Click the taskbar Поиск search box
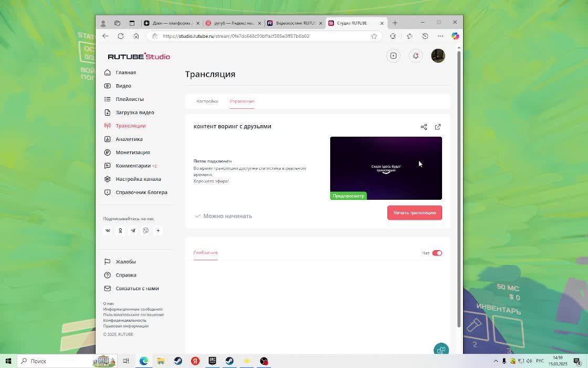 pyautogui.click(x=68, y=361)
